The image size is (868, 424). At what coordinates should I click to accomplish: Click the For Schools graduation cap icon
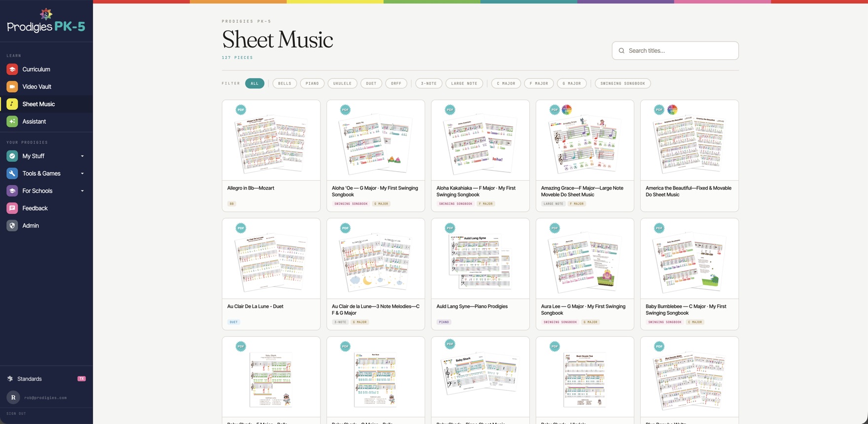12,191
